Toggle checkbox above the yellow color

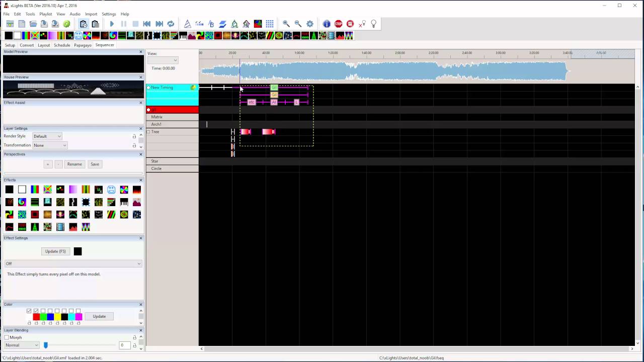pyautogui.click(x=57, y=311)
